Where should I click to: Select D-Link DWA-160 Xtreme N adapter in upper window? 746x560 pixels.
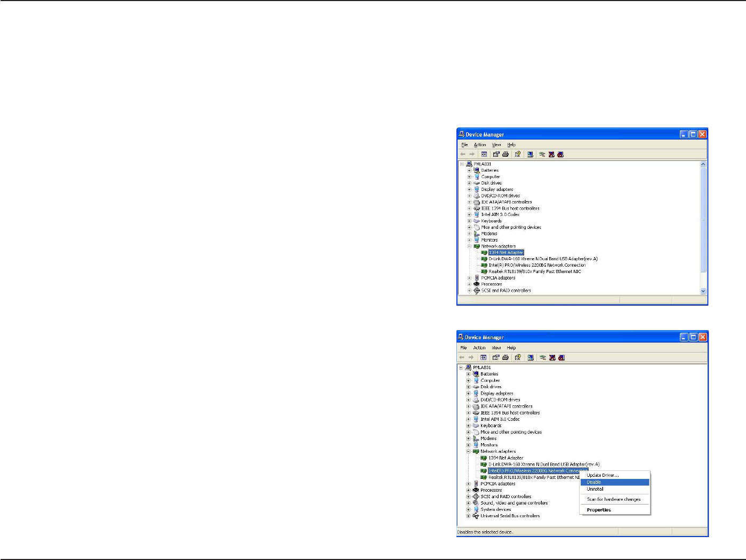pos(543,259)
